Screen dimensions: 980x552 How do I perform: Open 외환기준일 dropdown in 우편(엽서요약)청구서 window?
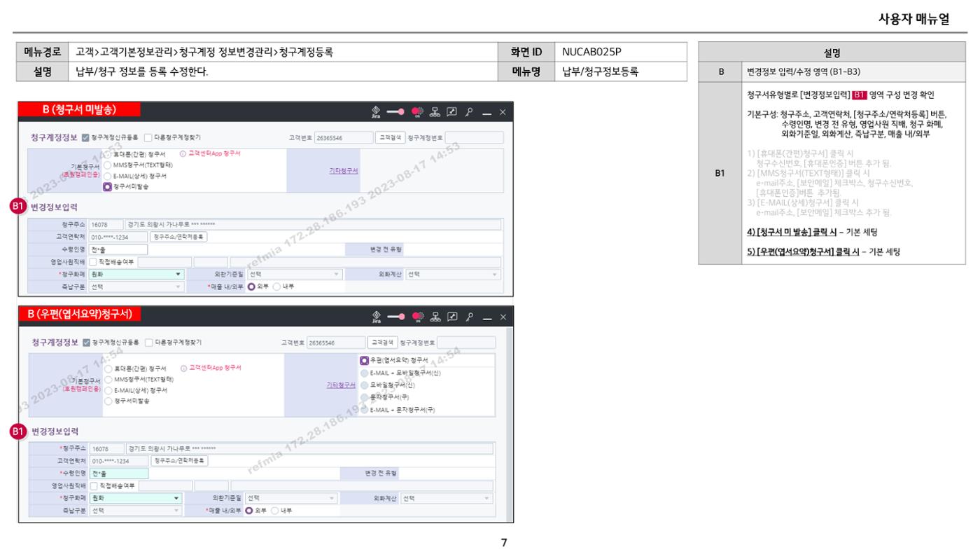(x=291, y=498)
